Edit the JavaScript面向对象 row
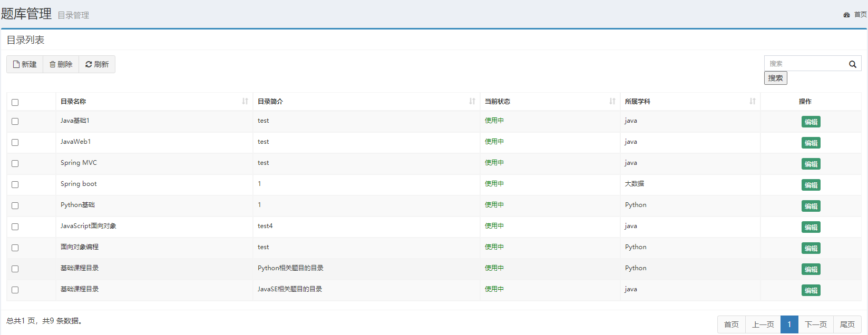 pyautogui.click(x=811, y=227)
